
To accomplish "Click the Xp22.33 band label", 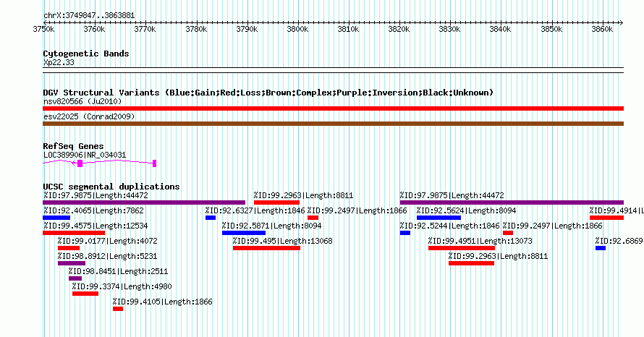I will (59, 63).
